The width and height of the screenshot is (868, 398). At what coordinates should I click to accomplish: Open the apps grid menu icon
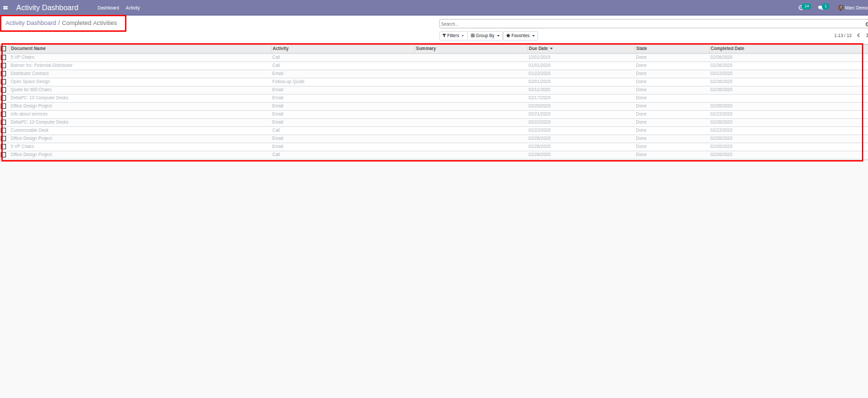(x=5, y=7)
